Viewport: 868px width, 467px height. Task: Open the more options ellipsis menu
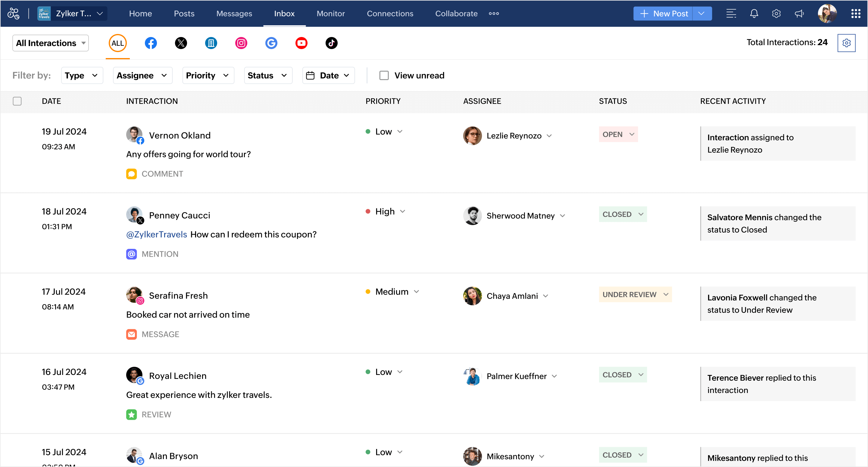pos(493,14)
